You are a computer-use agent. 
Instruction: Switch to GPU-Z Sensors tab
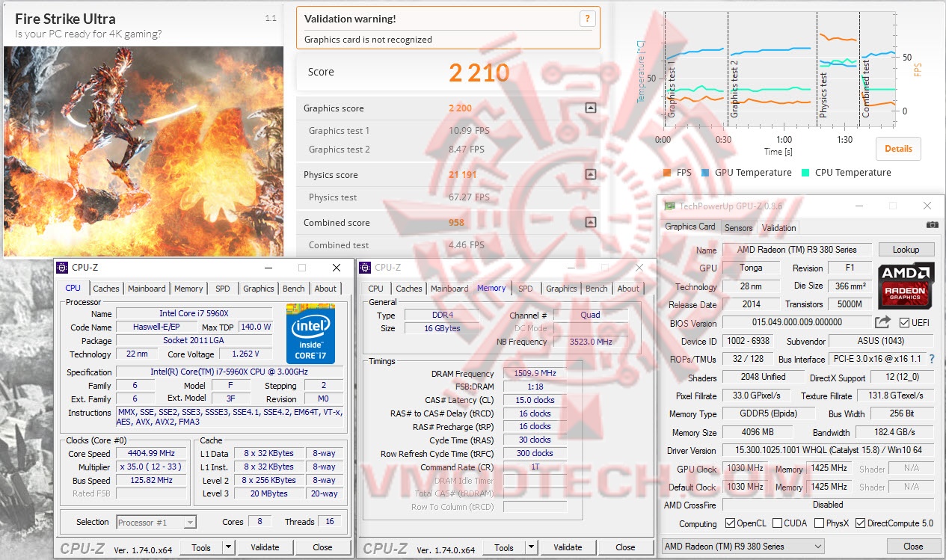738,227
